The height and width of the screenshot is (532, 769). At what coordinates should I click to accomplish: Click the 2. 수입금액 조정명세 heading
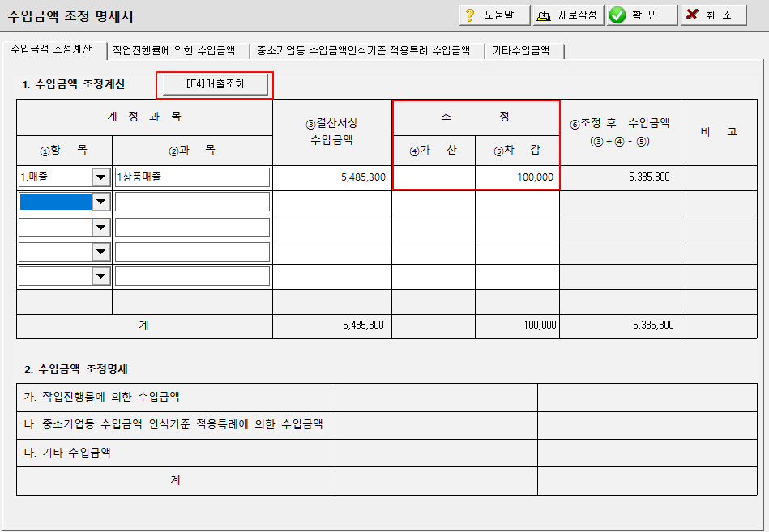click(x=76, y=369)
